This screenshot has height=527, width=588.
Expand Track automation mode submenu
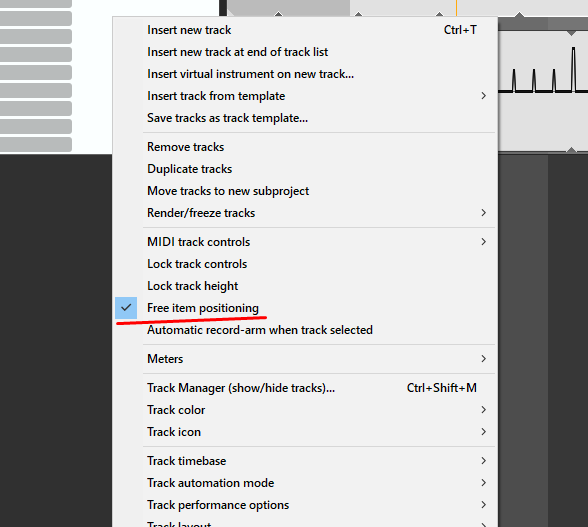305,483
